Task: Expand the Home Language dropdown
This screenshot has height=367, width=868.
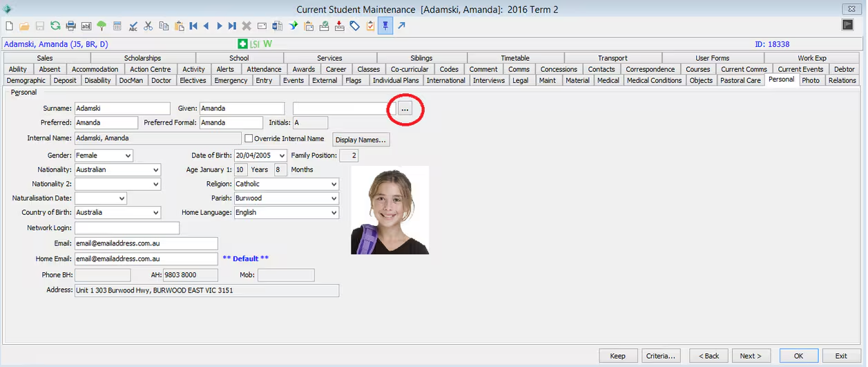Action: [334, 212]
